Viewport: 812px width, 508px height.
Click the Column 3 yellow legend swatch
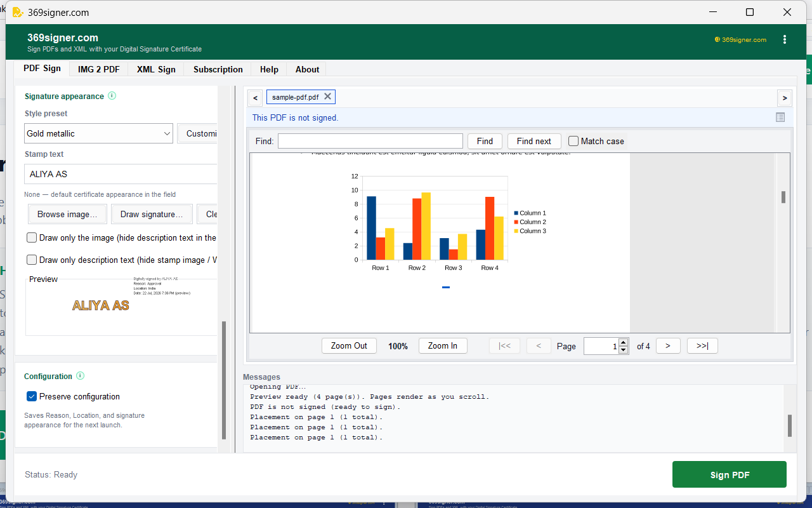516,231
